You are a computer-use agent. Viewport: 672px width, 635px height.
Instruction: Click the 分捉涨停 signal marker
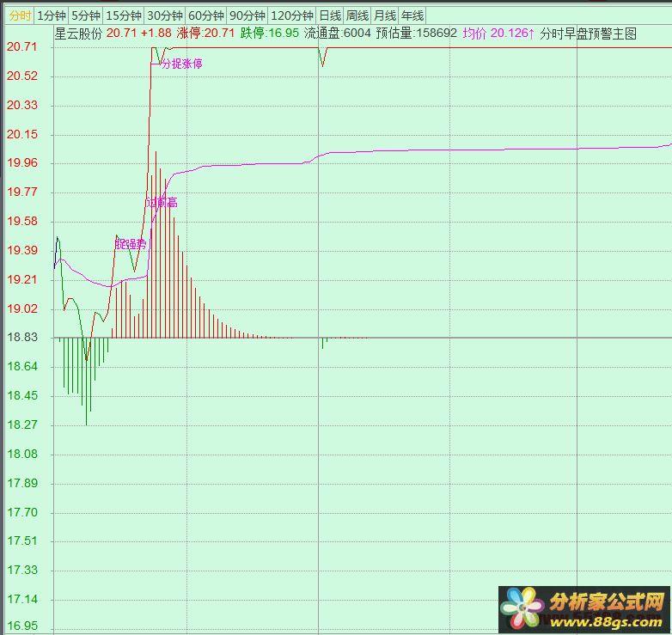[x=181, y=64]
